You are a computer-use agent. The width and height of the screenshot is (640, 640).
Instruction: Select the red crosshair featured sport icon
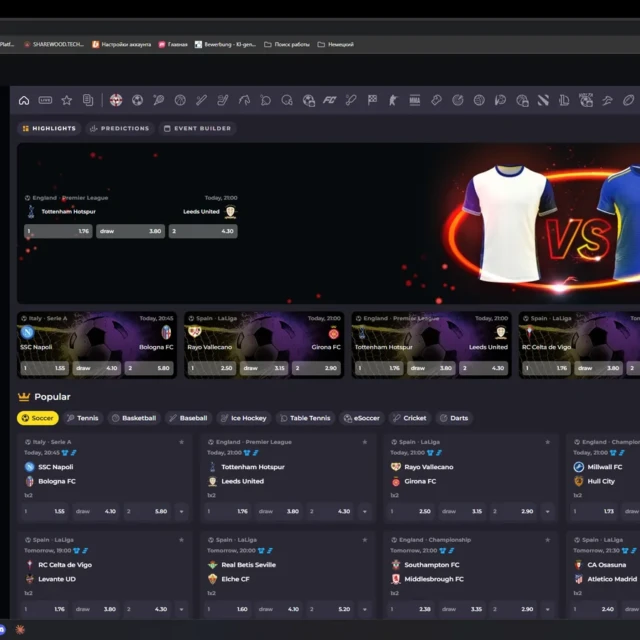click(x=116, y=100)
